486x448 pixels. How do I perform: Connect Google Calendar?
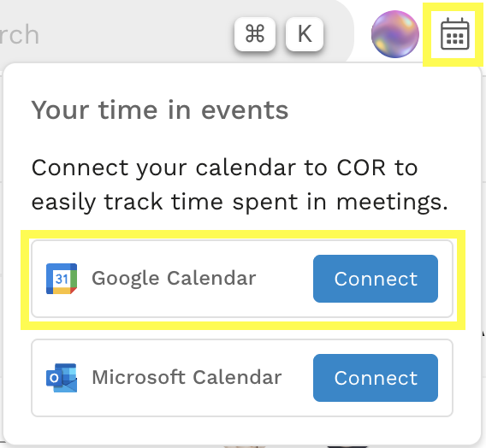pyautogui.click(x=376, y=279)
